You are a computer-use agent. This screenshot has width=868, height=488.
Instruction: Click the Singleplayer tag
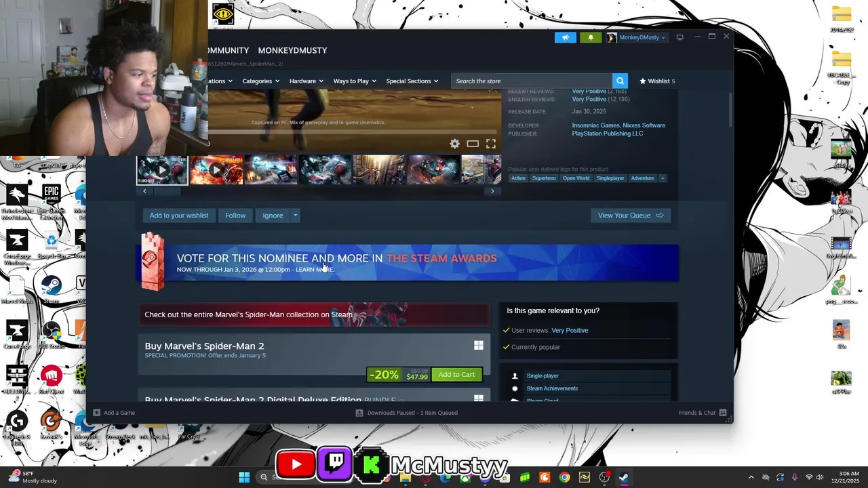610,178
